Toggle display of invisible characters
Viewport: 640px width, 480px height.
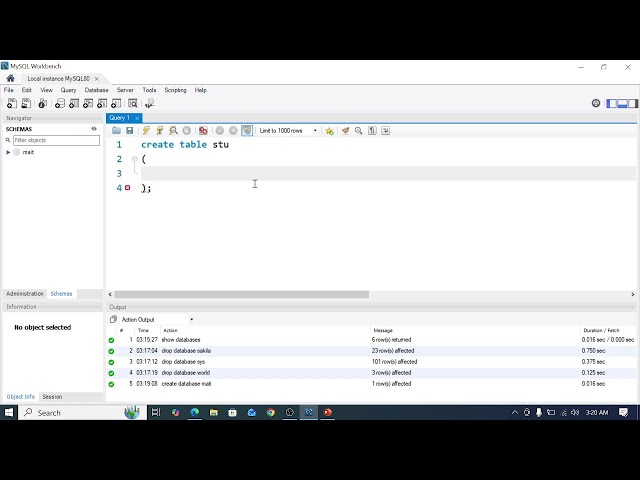[372, 131]
